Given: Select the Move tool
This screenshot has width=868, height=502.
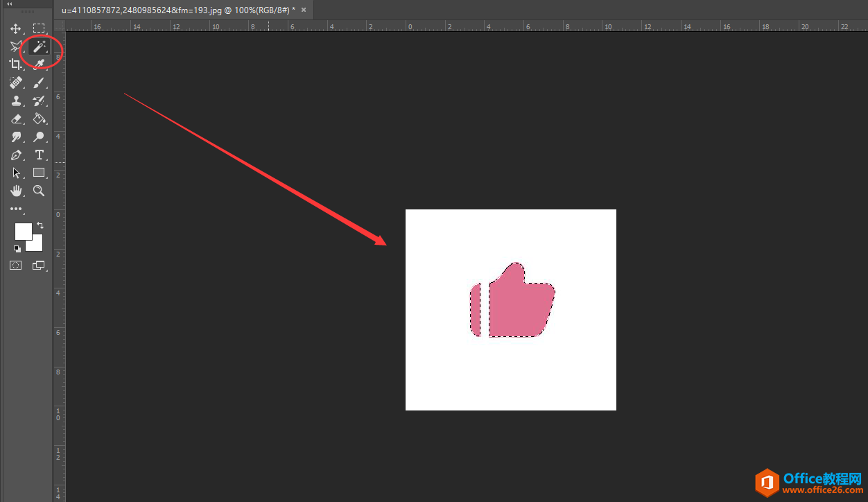Looking at the screenshot, I should click(16, 28).
